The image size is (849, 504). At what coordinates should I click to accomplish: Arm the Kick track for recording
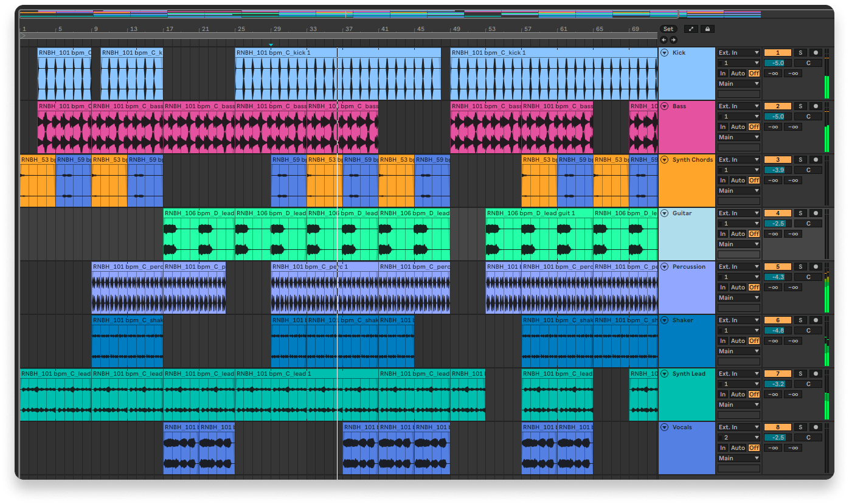[816, 54]
